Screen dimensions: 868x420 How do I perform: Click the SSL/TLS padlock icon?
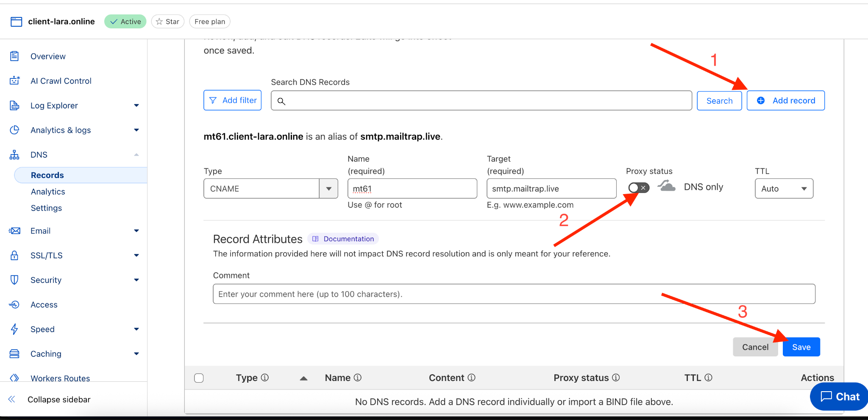point(14,255)
